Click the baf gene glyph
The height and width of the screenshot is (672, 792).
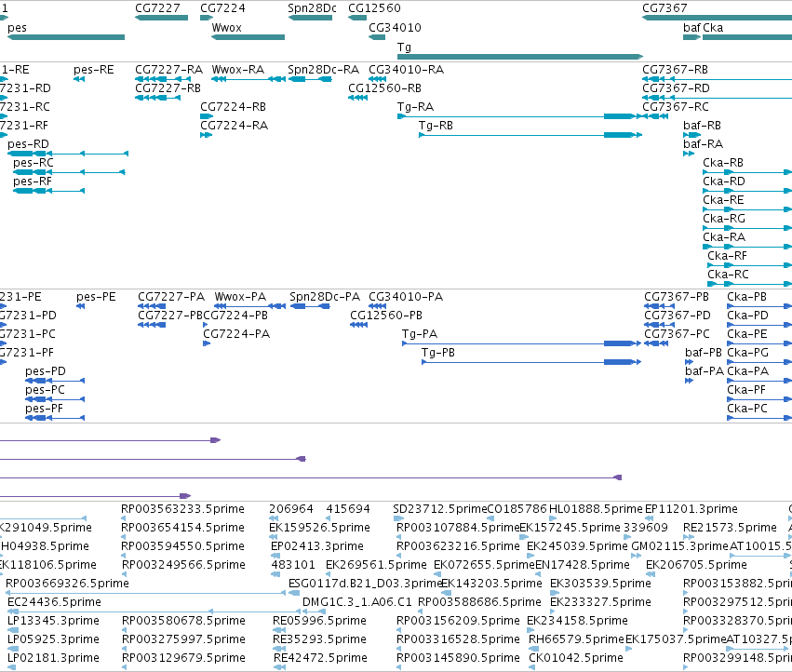click(x=692, y=37)
